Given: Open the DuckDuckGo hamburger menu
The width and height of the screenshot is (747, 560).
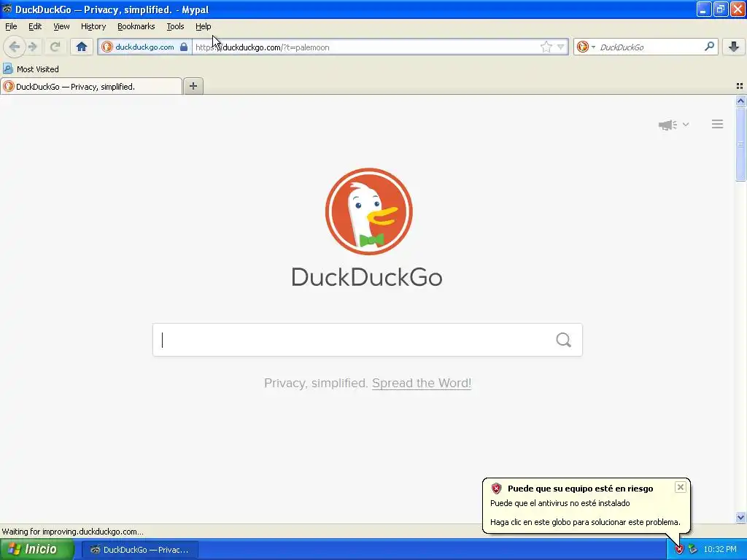Looking at the screenshot, I should [x=718, y=124].
